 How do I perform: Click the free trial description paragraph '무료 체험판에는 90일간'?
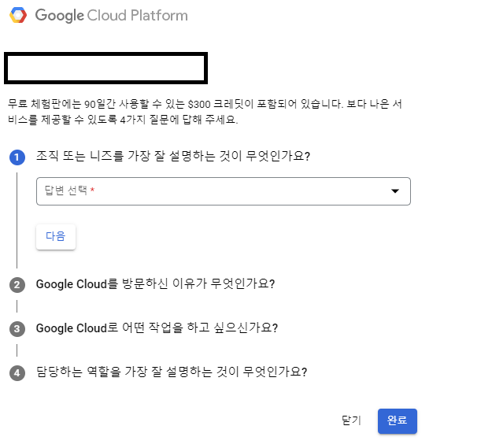click(205, 112)
